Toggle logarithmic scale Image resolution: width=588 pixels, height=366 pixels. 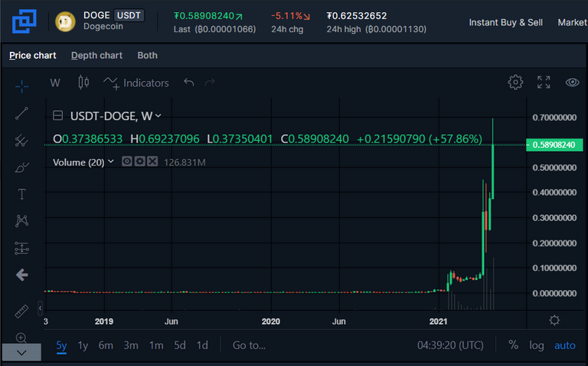pos(536,345)
